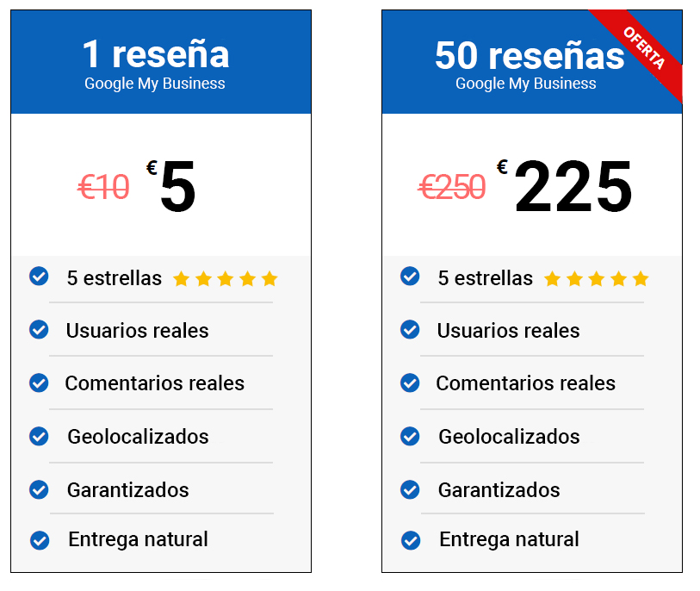Click check icon beside 5 estrellas in 50 reseñas card
The height and width of the screenshot is (591, 700).
pyautogui.click(x=410, y=276)
